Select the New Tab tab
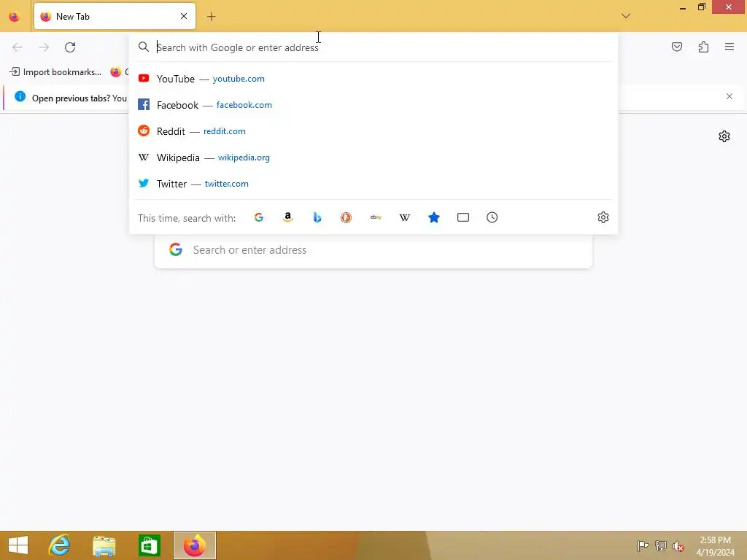This screenshot has height=560, width=747. [x=115, y=16]
